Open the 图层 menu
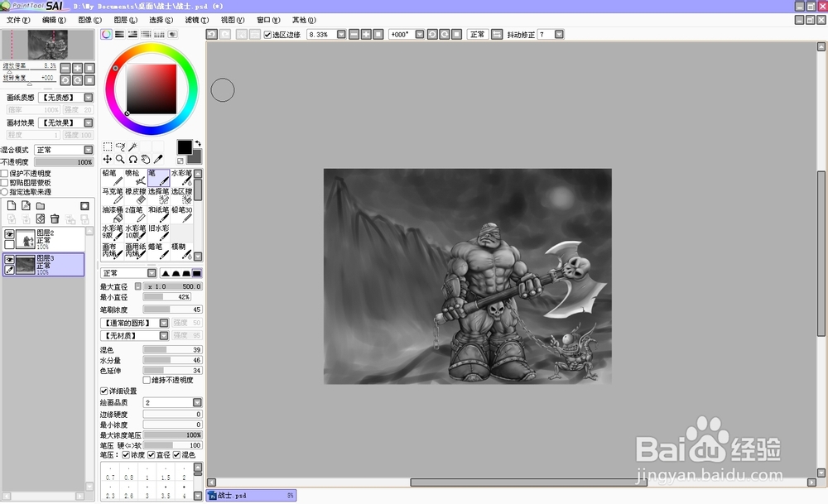 click(x=125, y=20)
